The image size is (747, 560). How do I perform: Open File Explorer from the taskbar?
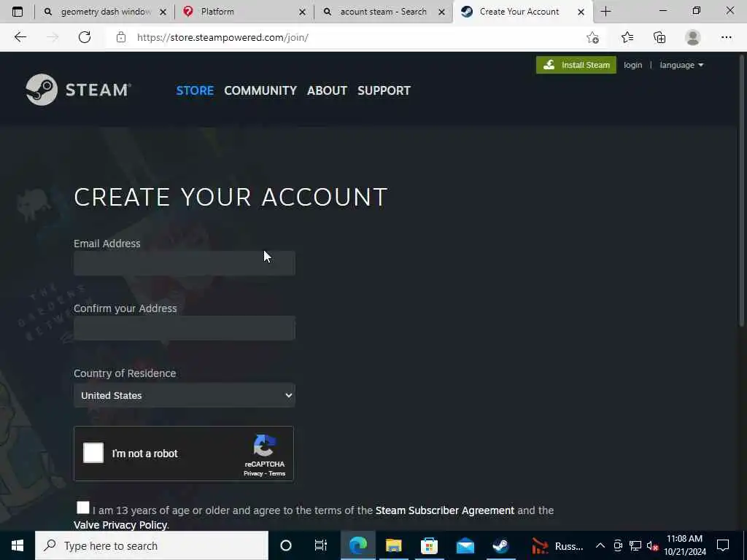tap(393, 545)
